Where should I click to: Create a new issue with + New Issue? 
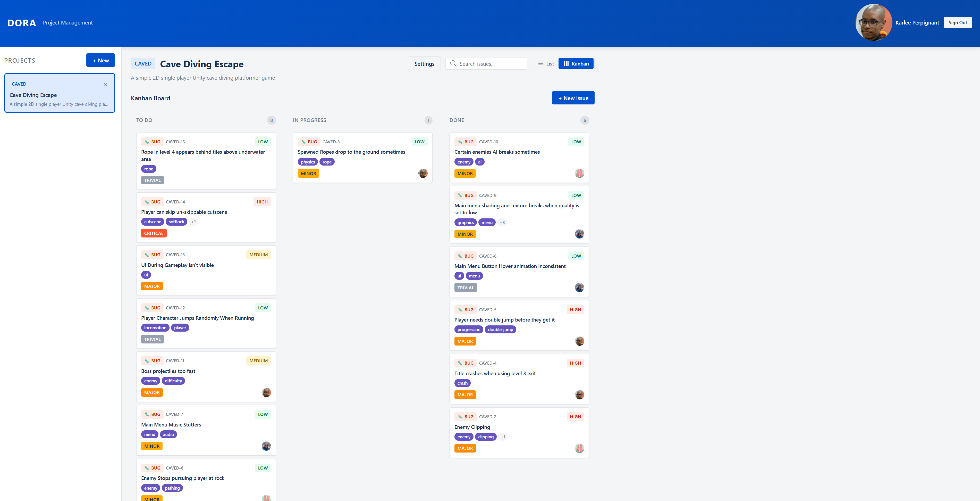[x=573, y=98]
